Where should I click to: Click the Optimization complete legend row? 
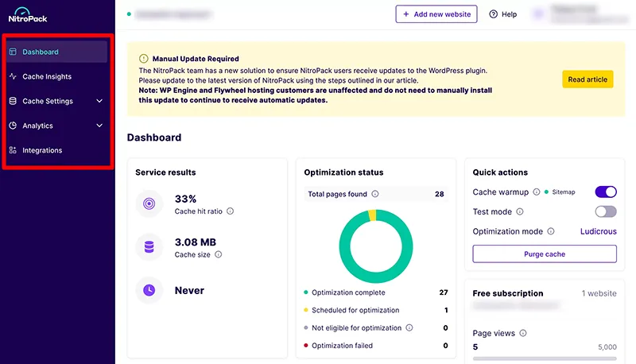tap(376, 292)
